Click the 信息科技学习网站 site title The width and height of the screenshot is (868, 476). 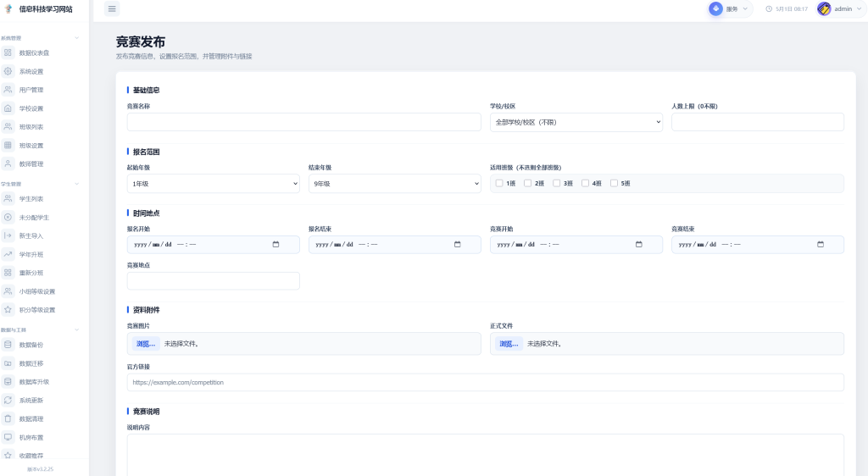coord(46,8)
